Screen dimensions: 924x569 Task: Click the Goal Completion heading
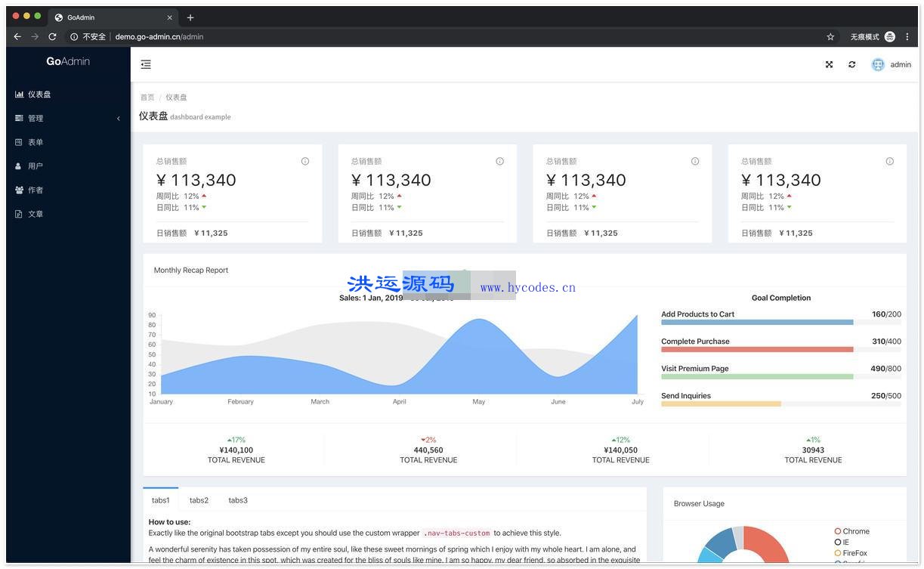coord(781,298)
